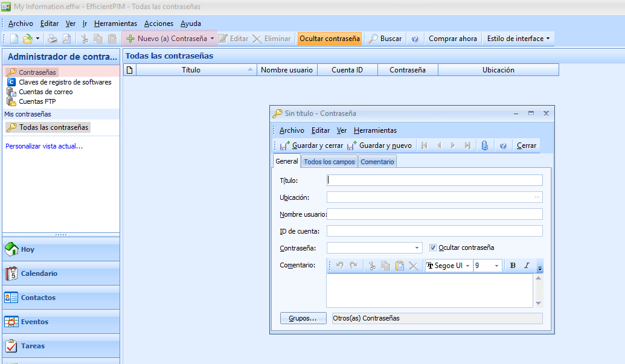625x364 pixels.
Task: Click Editar in the main toolbar
Action: [x=234, y=39]
